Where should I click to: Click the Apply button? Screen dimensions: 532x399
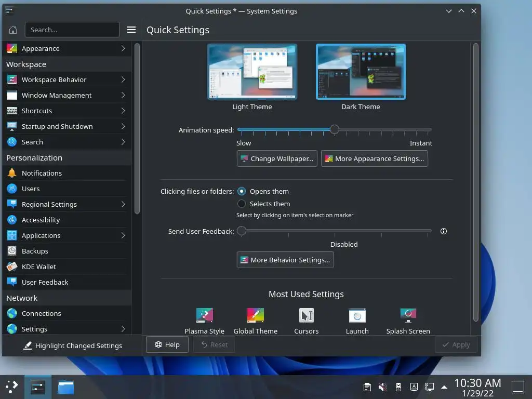(x=456, y=345)
